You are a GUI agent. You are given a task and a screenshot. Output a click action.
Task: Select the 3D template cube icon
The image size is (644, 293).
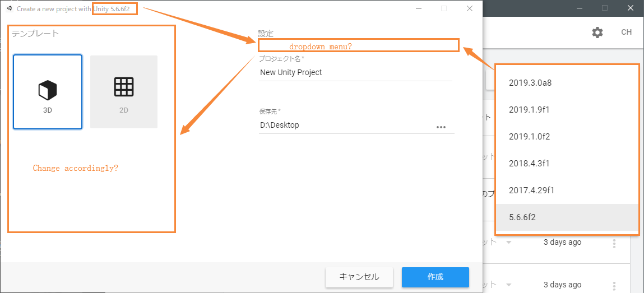pos(48,90)
